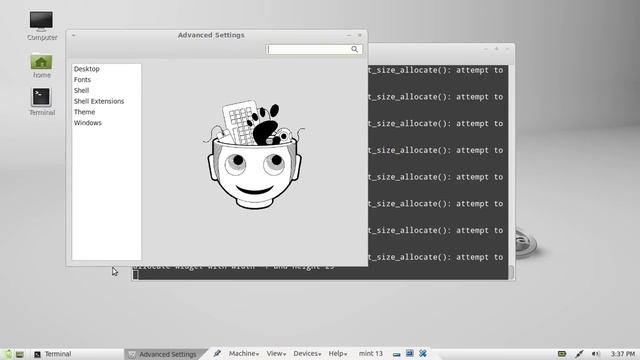Click the Terminal window scrollbar
Screen dimensions: 640x360
pos(511,171)
